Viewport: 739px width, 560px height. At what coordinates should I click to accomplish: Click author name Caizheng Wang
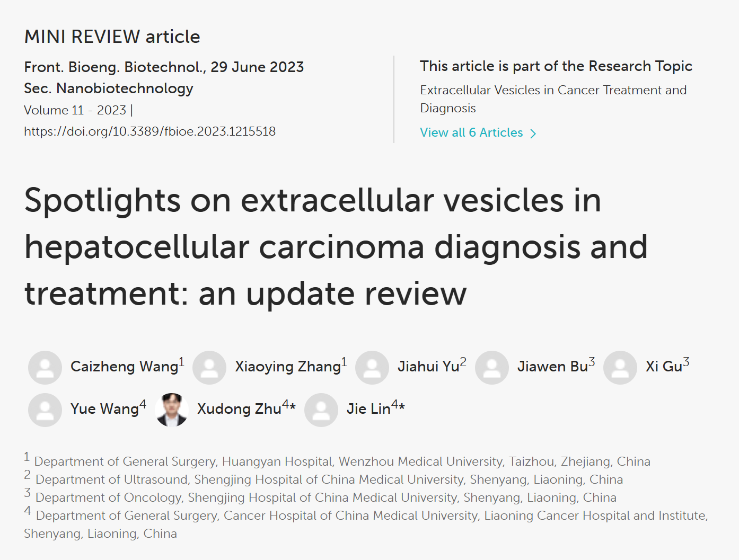[x=124, y=367]
